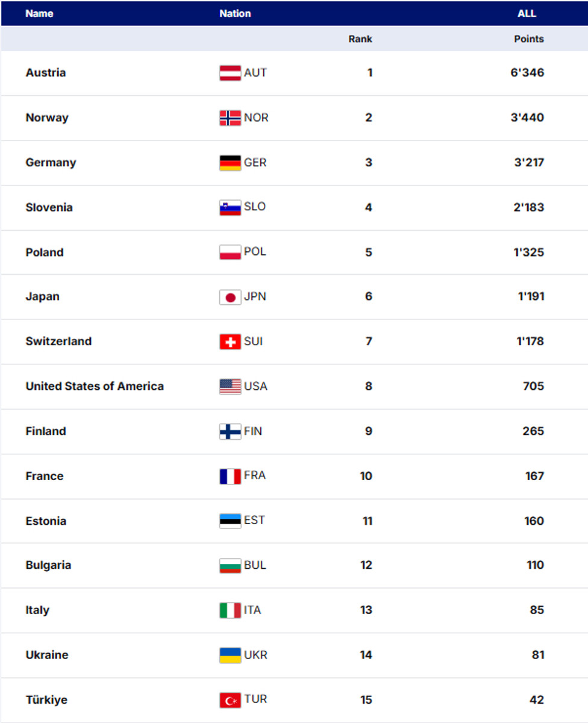Click the USA flag icon

230,386
